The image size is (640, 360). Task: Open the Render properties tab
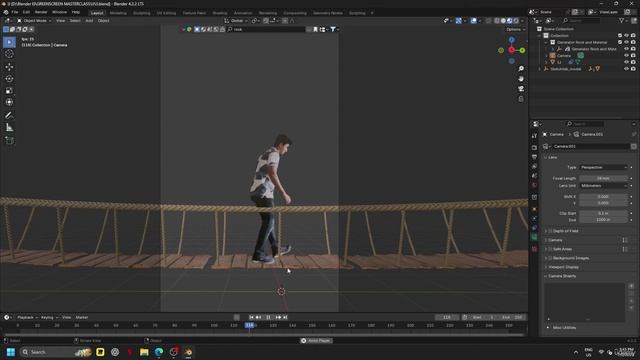pos(534,147)
